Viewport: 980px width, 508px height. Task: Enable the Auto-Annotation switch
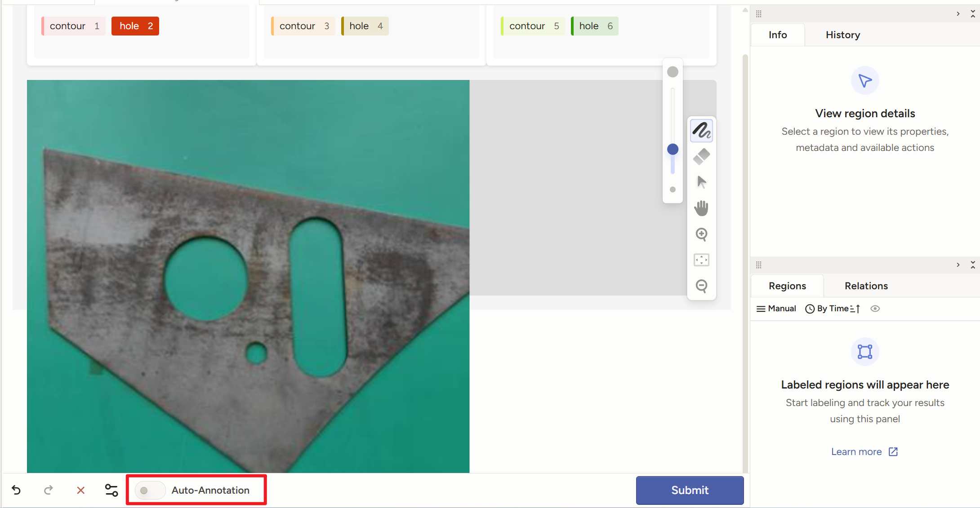point(150,490)
